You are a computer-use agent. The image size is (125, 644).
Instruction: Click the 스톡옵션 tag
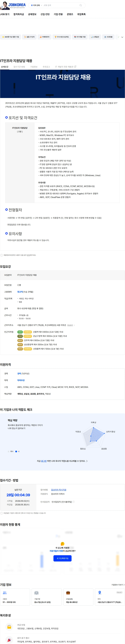[95, 37]
